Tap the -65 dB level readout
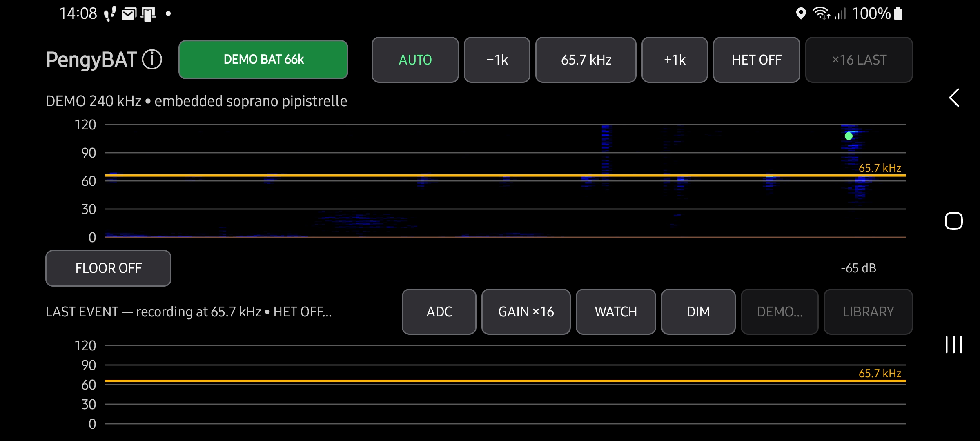The height and width of the screenshot is (441, 980). [858, 268]
